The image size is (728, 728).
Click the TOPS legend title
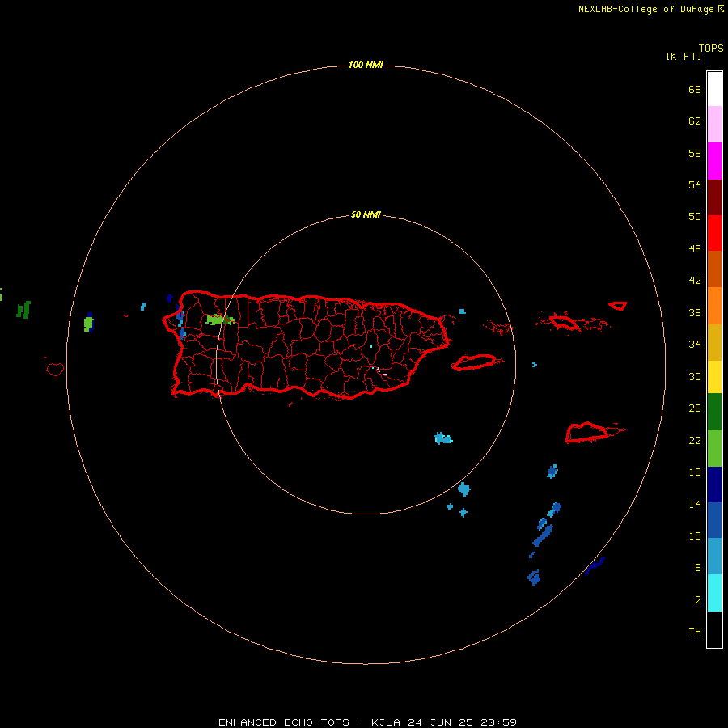point(711,49)
